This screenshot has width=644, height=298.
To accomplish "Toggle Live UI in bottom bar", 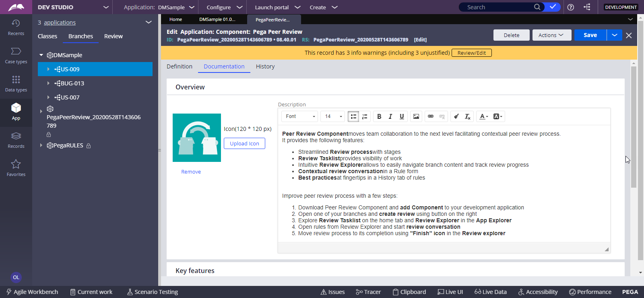I will click(x=450, y=292).
